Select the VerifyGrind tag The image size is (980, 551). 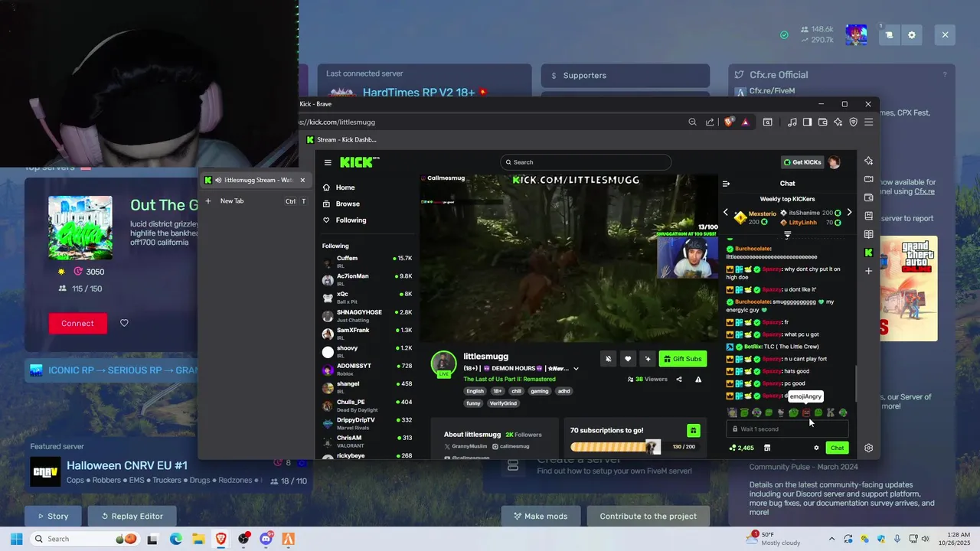click(503, 403)
